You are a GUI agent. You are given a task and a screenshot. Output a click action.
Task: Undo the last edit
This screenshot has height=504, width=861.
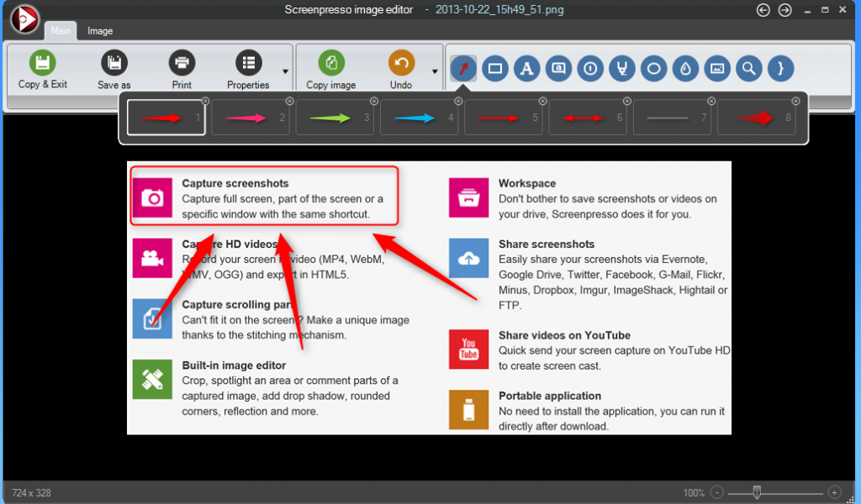coord(401,70)
